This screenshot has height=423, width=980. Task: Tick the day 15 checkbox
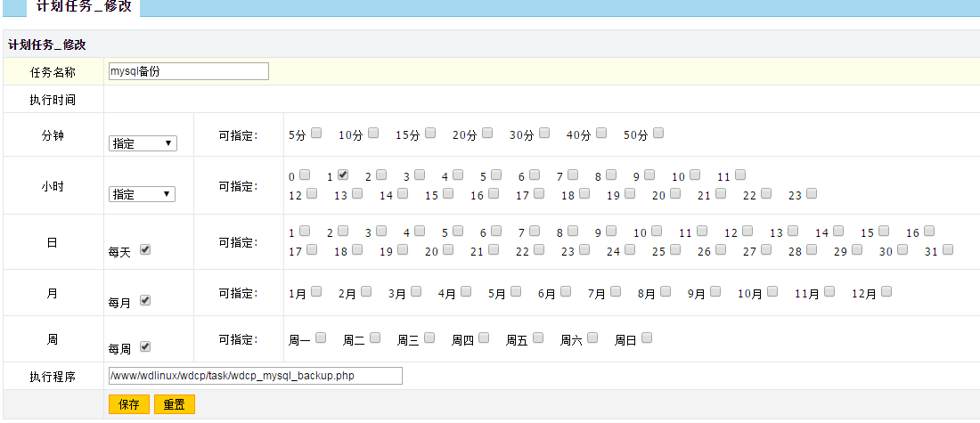coord(882,231)
